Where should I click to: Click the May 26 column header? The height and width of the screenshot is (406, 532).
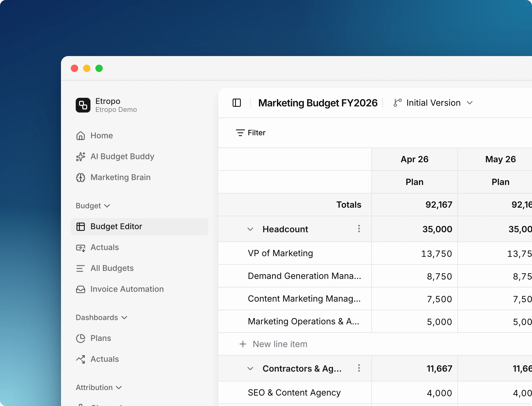click(x=501, y=159)
